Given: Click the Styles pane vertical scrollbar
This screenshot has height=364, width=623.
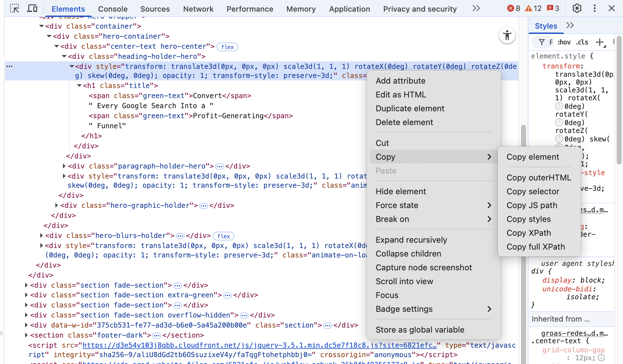Looking at the screenshot, I should point(619,101).
